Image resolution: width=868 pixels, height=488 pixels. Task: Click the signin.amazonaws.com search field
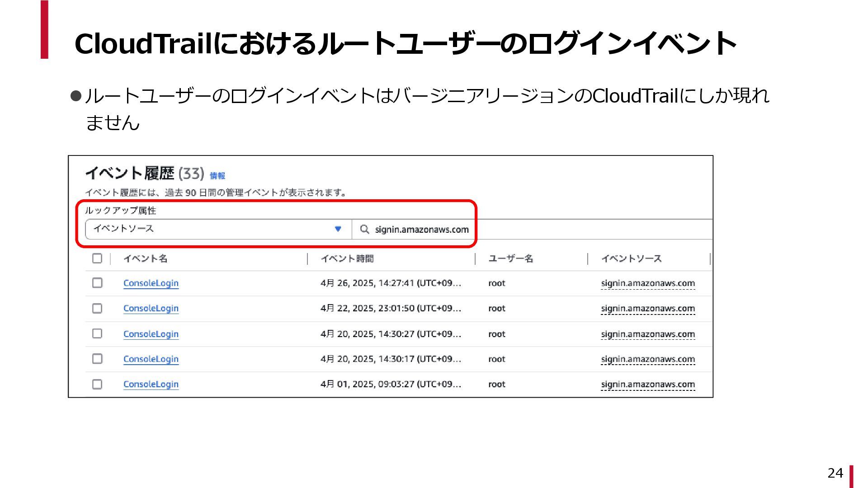click(421, 230)
